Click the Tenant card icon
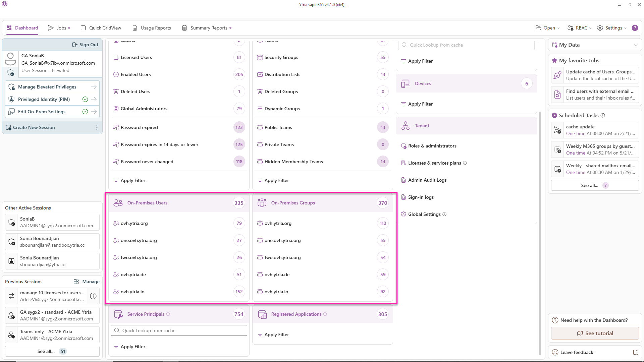Viewport: 644px width, 362px height. (x=405, y=126)
